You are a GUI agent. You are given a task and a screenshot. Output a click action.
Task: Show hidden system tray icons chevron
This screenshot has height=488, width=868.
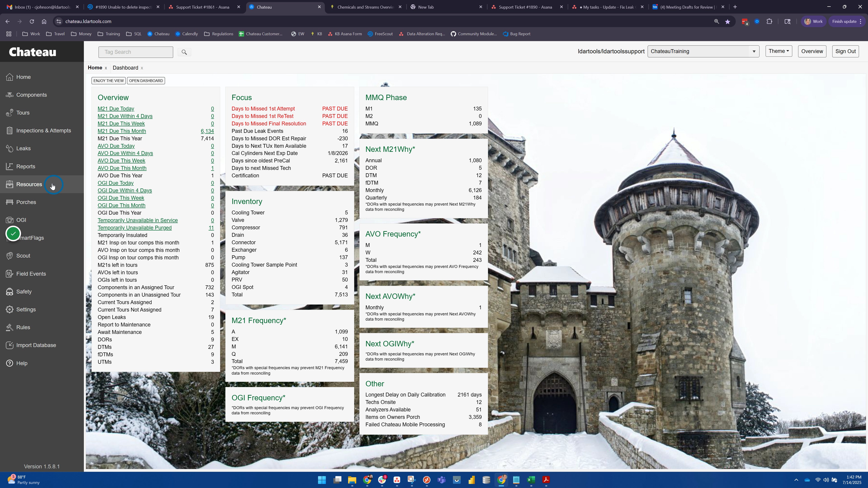pyautogui.click(x=796, y=480)
